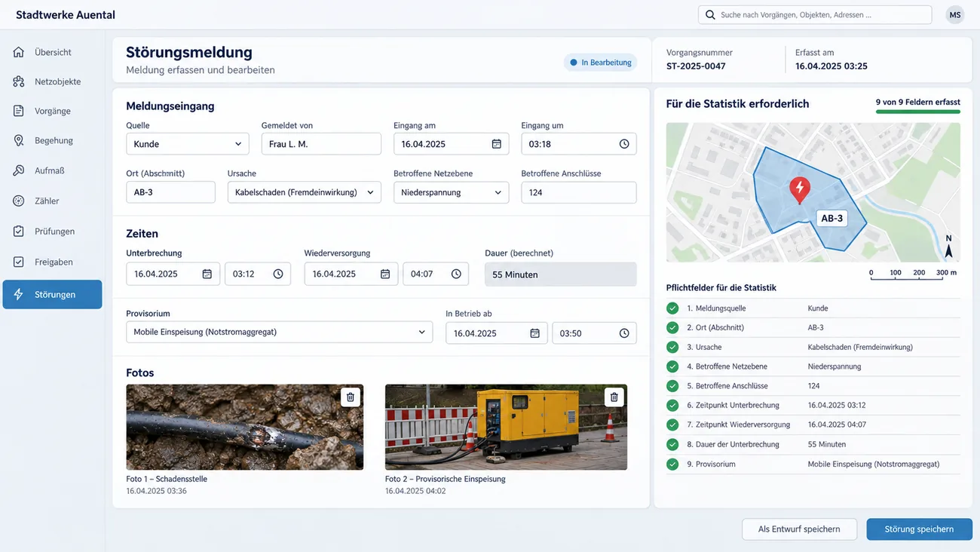The image size is (980, 552).
Task: Open calendar picker for Unterbrechung date
Action: (207, 274)
